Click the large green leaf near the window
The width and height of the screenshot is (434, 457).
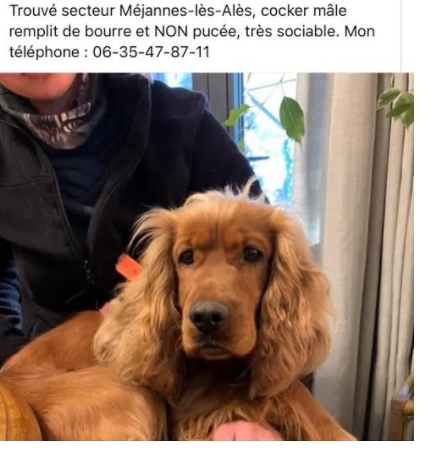point(292,119)
